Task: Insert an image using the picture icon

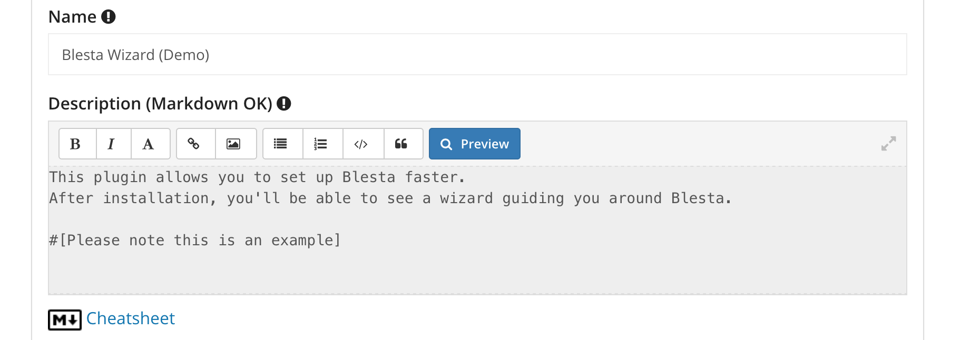Action: [233, 144]
